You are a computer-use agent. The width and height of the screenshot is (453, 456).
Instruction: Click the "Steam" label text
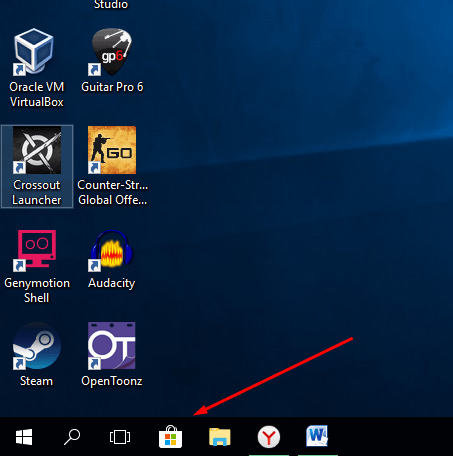pos(36,381)
